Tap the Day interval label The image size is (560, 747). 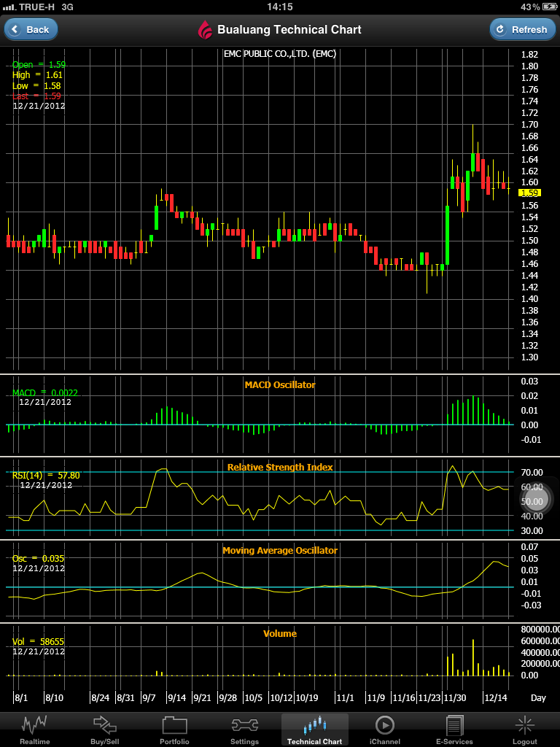[x=538, y=698]
